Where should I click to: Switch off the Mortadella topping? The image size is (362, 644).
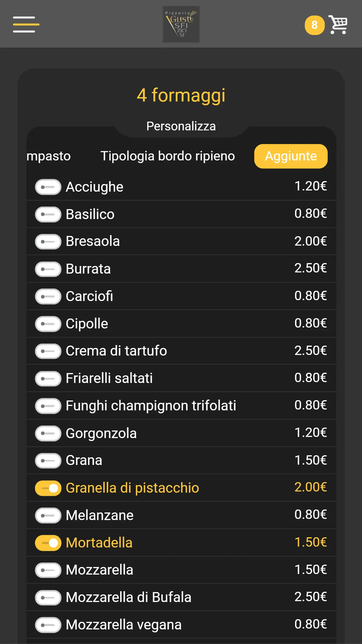click(x=48, y=543)
